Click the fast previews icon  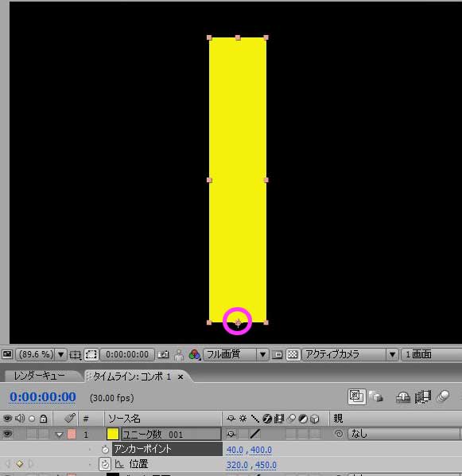(277, 354)
